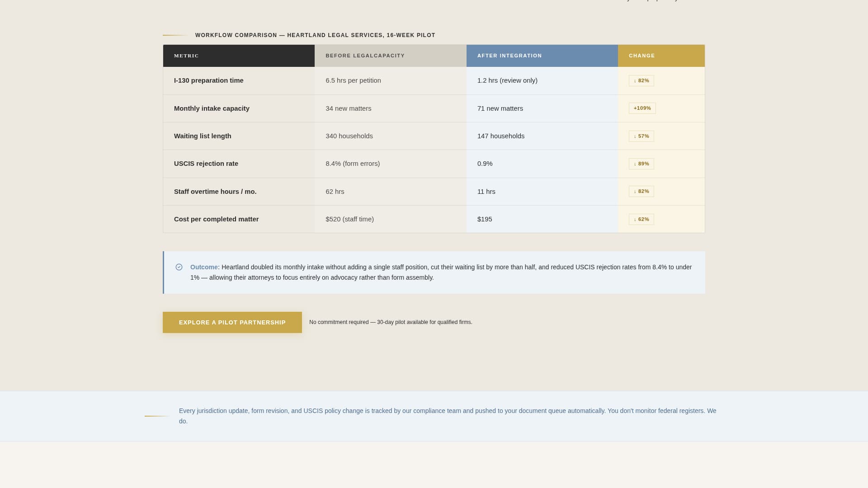868x488 pixels.
Task: Select the After Integration column header
Action: click(542, 56)
